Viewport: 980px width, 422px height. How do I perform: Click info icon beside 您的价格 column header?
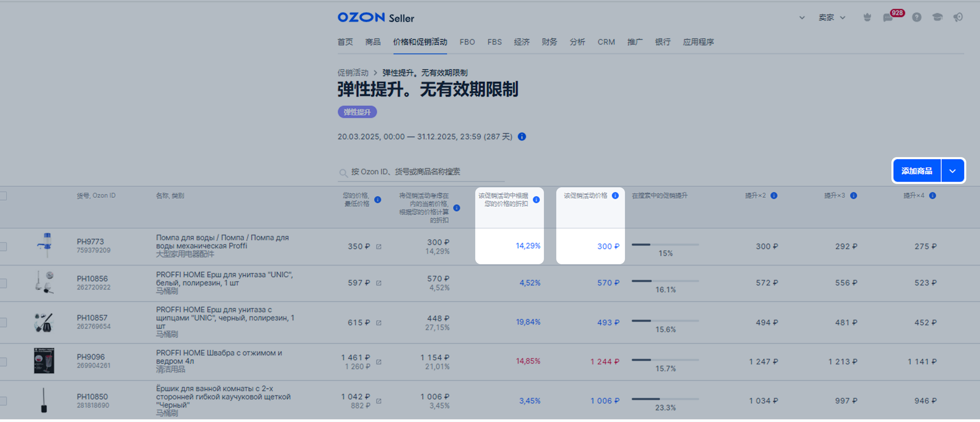[377, 200]
